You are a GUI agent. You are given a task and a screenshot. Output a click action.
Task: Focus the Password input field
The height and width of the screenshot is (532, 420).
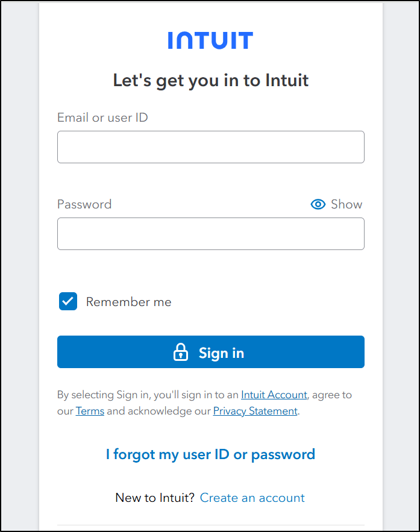click(210, 234)
